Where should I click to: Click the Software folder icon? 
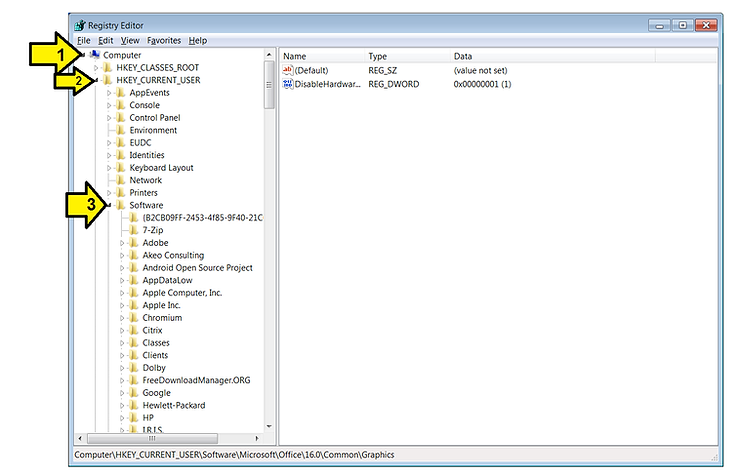[121, 205]
